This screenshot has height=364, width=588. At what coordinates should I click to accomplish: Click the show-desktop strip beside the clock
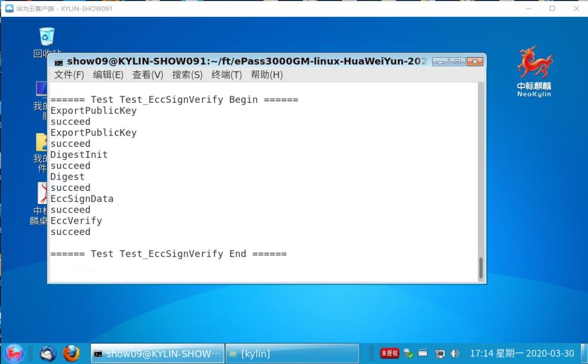click(x=584, y=354)
